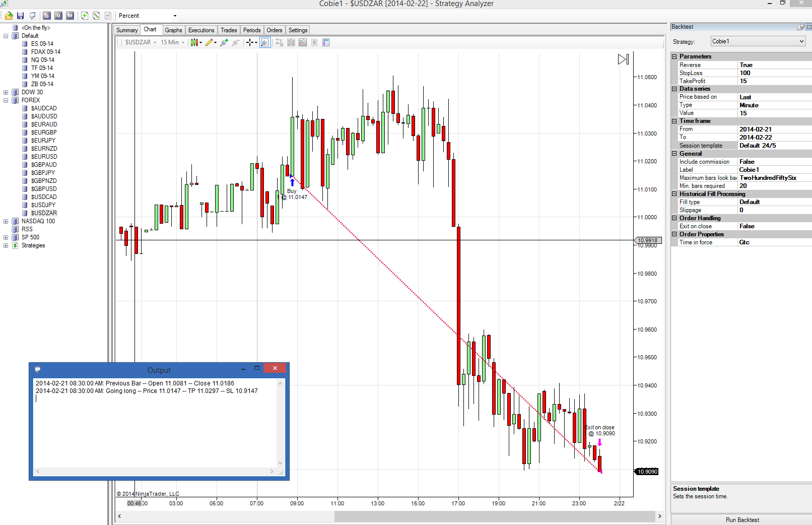Image resolution: width=812 pixels, height=525 pixels.
Task: Click the 'o' button in top toolbar
Action: coord(58,16)
